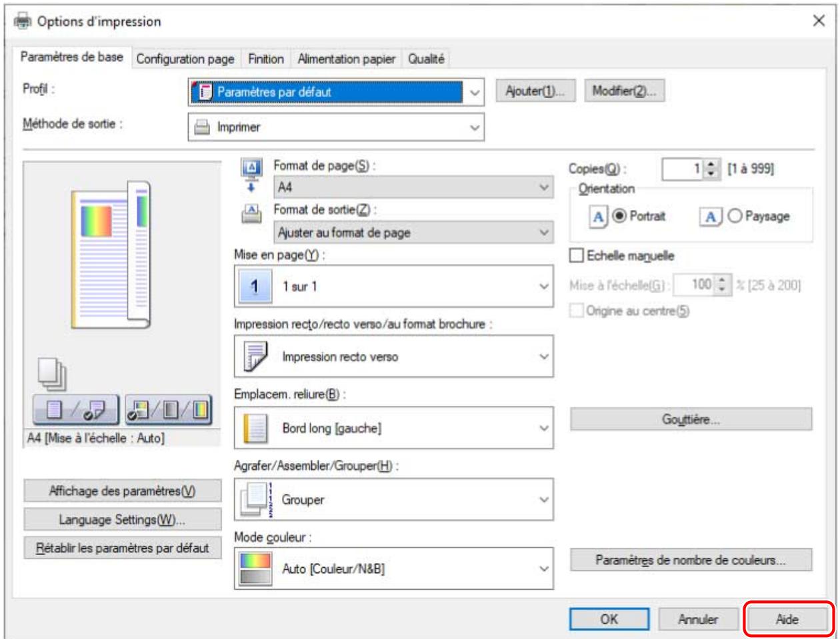840x639 pixels.
Task: Click the Modifier(2)... button
Action: (x=624, y=91)
